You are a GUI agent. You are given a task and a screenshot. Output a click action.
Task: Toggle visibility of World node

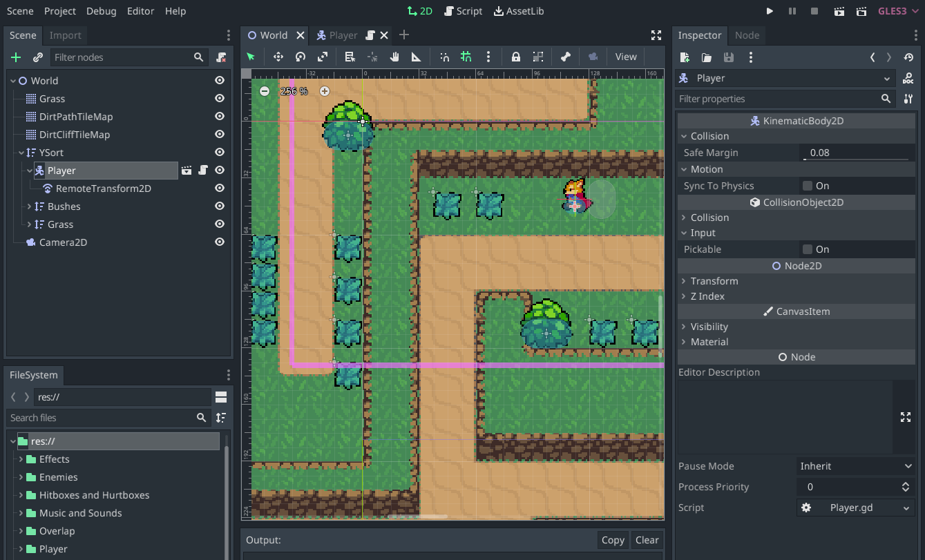tap(220, 81)
